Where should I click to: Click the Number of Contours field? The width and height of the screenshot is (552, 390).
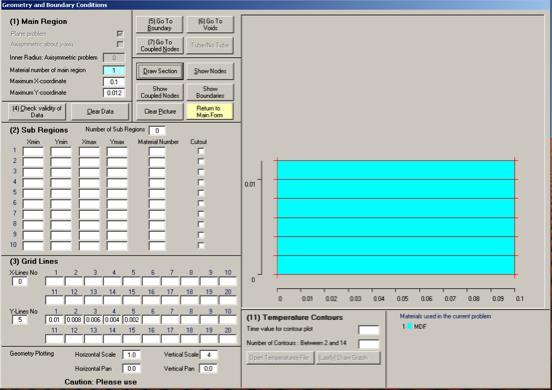pos(369,344)
